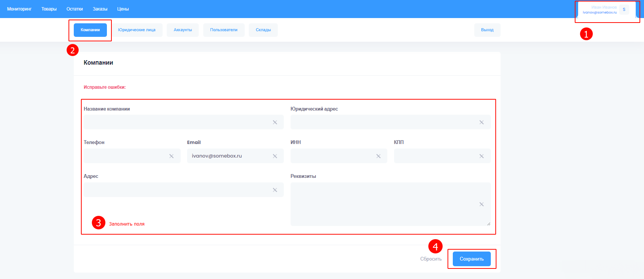This screenshot has width=644, height=279.
Task: Clear the Email field via X icon
Action: (275, 156)
